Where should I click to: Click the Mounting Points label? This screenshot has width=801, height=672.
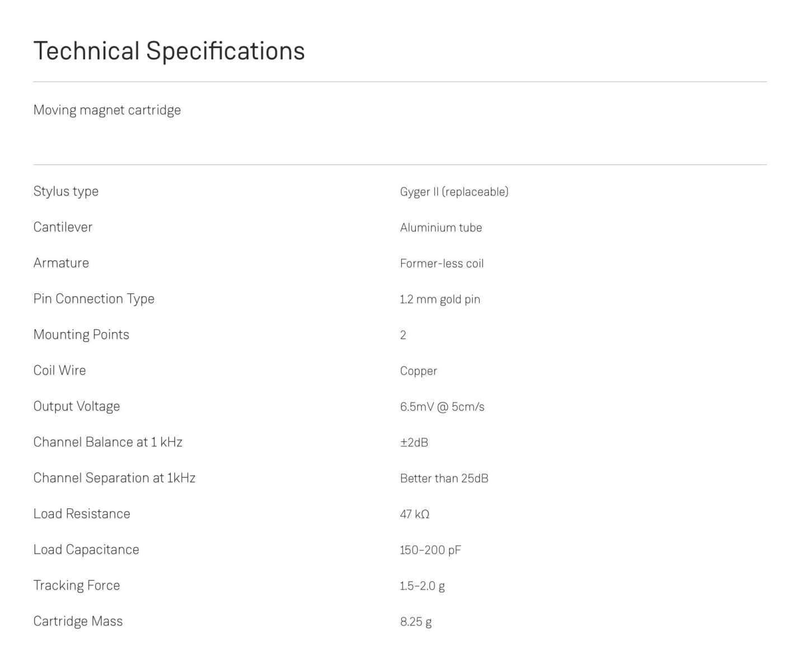pos(81,335)
